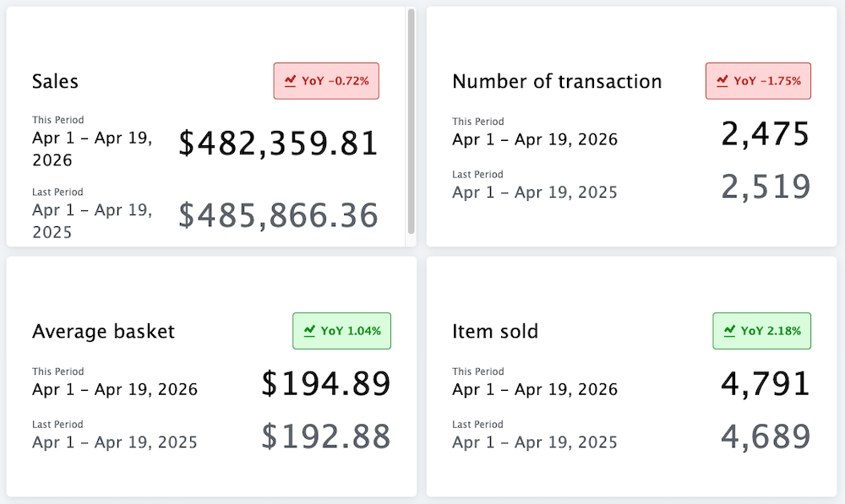Screen dimensions: 845x504
Task: Click last period sales value $485,866.36
Action: tap(278, 215)
